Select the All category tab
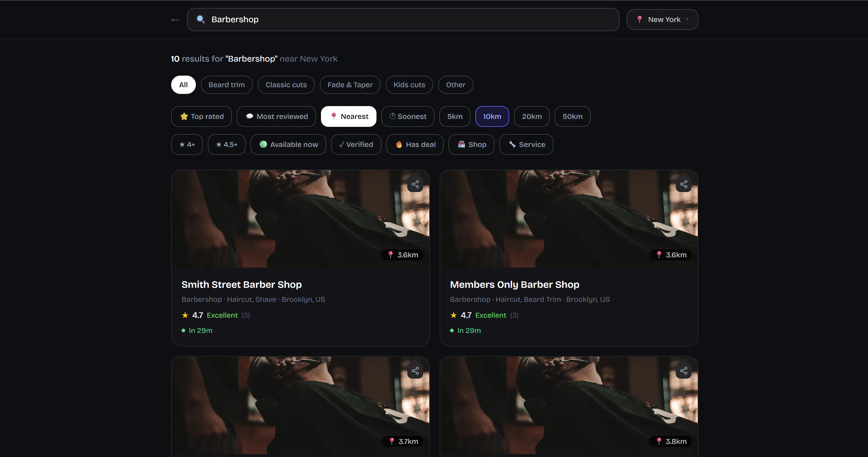This screenshot has height=457, width=868. [183, 85]
